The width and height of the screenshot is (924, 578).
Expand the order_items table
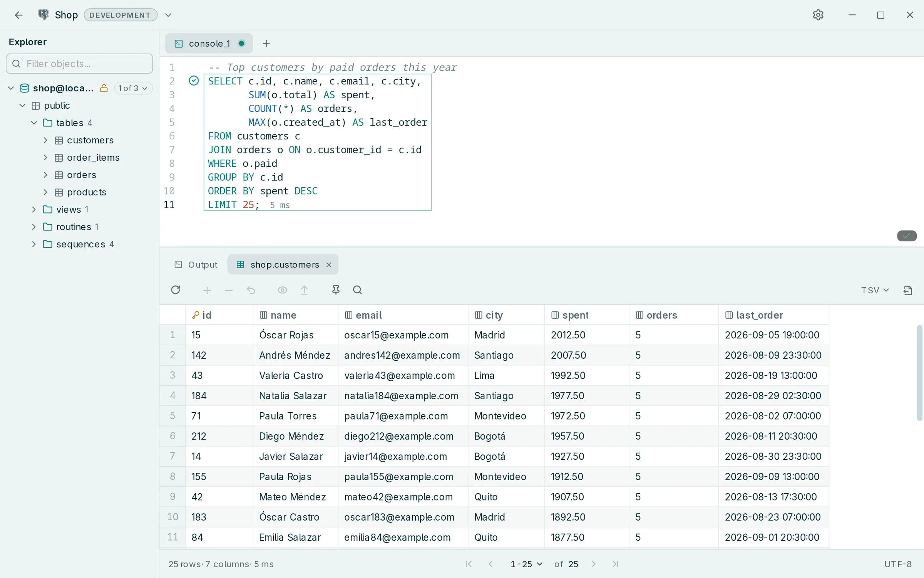click(x=45, y=158)
